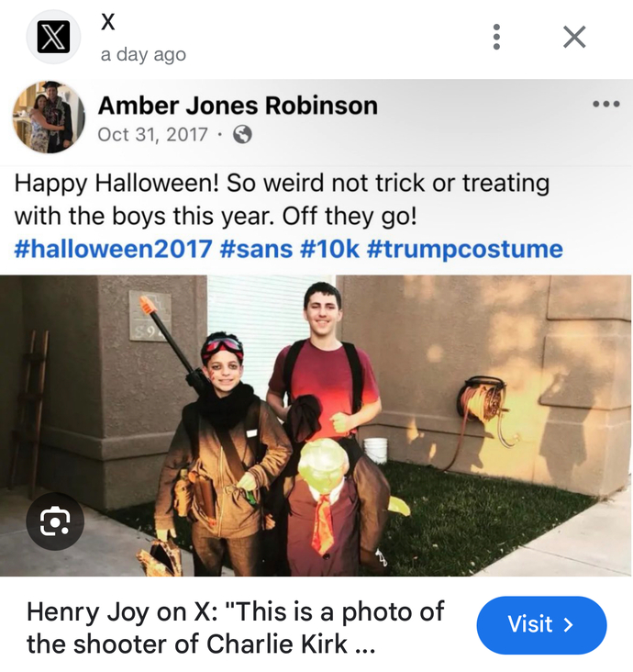633x672 pixels.
Task: Search image with the Lens camera icon
Action: 55,521
